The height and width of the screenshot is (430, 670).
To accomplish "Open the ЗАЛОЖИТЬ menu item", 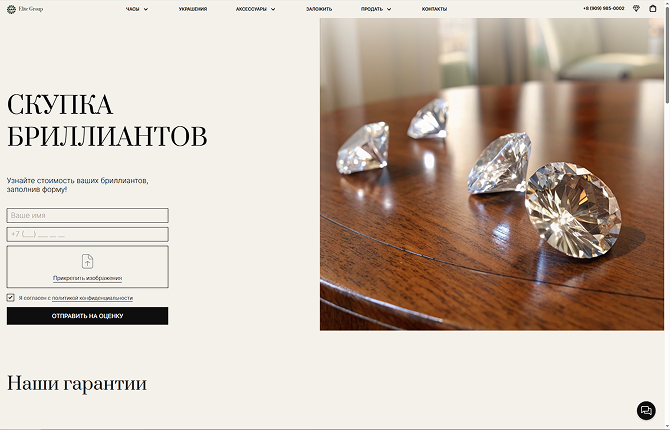I will (x=319, y=9).
